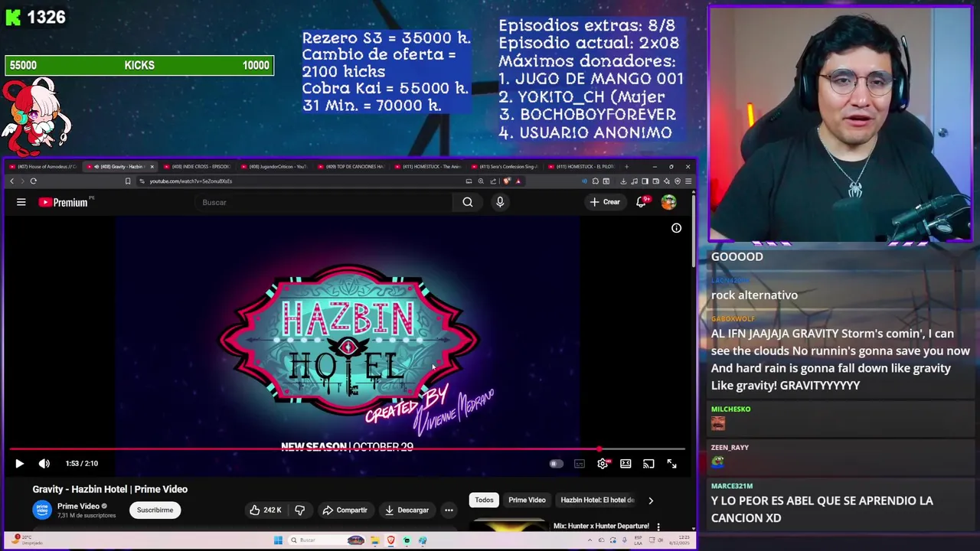
Task: Toggle the autoplay switch in player
Action: [556, 464]
